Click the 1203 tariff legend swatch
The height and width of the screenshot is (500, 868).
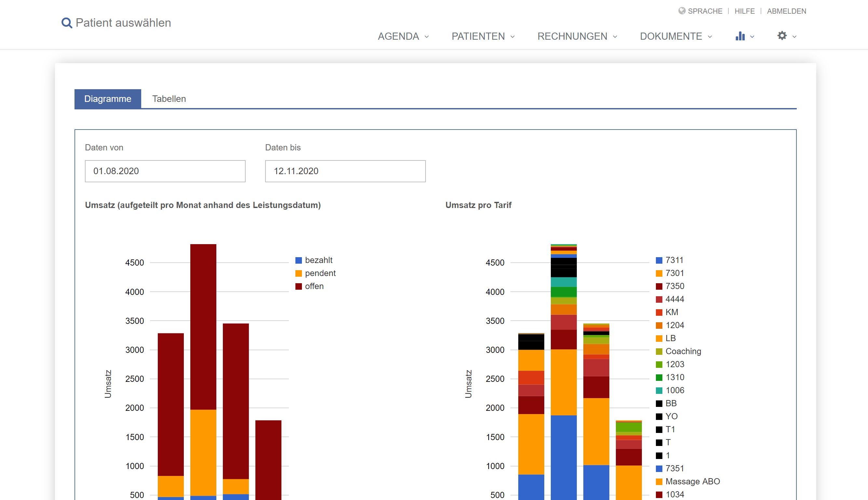pyautogui.click(x=659, y=364)
